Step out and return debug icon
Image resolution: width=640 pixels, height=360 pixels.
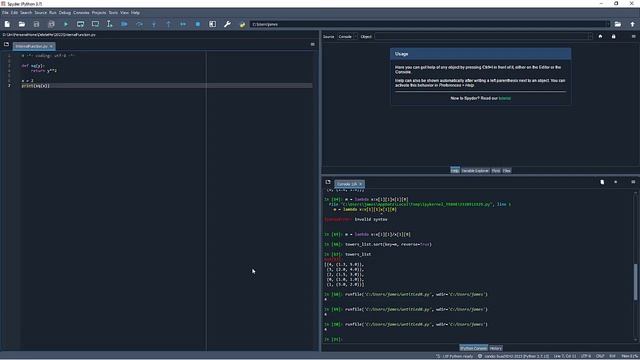[x=168, y=24]
